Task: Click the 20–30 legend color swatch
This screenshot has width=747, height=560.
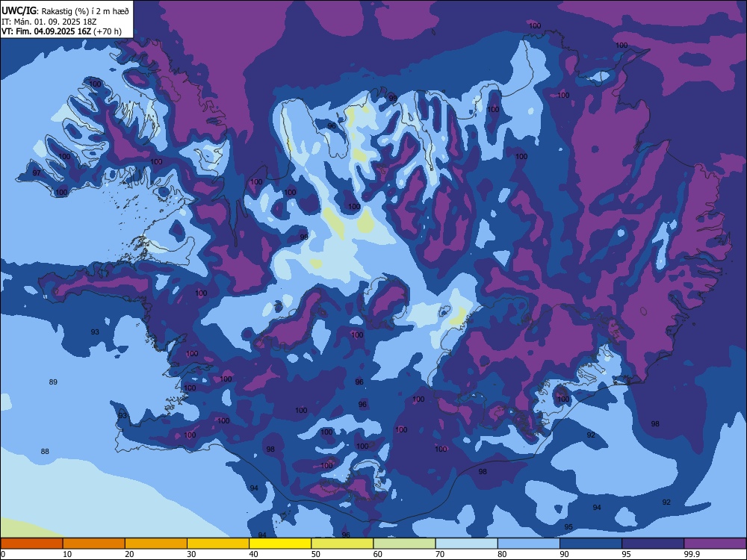Action: pyautogui.click(x=156, y=544)
